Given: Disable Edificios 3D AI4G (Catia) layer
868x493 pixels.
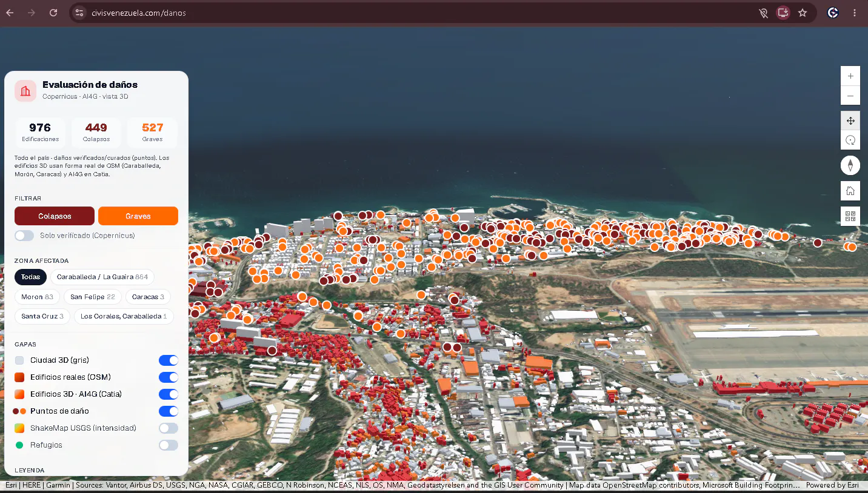Looking at the screenshot, I should [169, 394].
